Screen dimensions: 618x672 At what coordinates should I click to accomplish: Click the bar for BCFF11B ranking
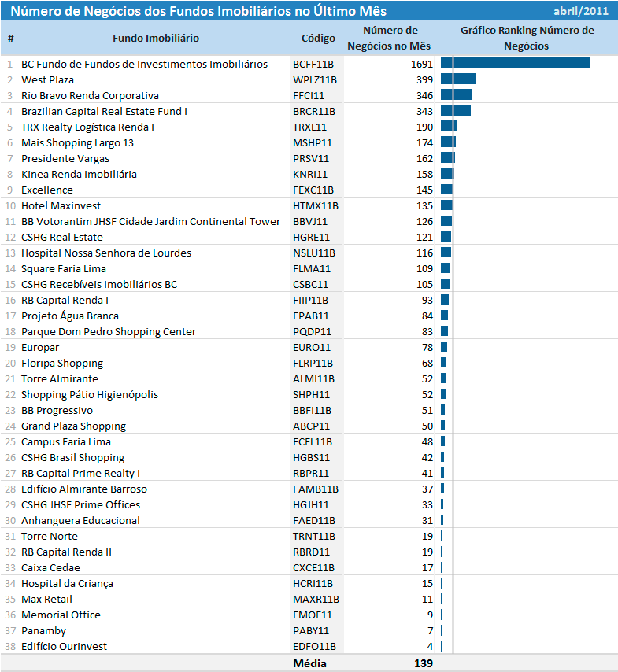515,63
